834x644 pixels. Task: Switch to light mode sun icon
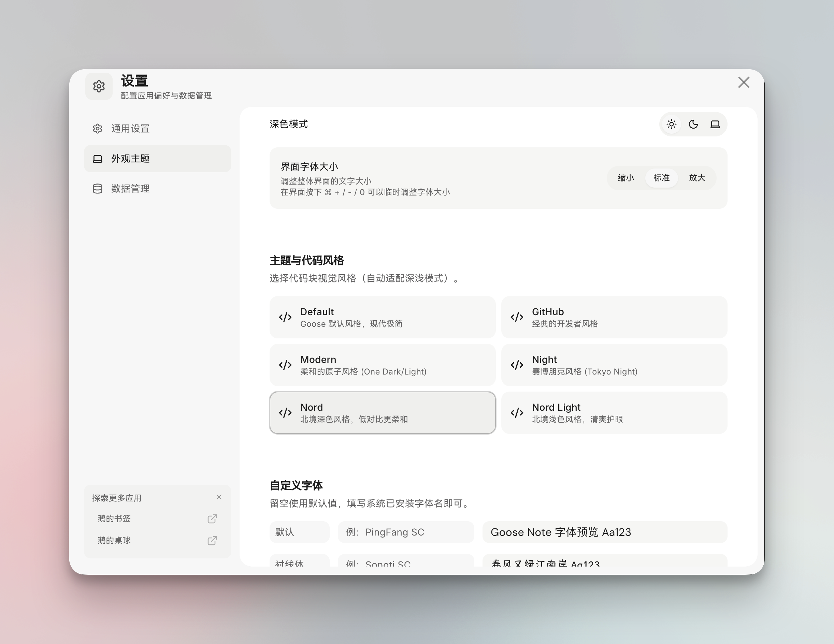[x=671, y=125]
